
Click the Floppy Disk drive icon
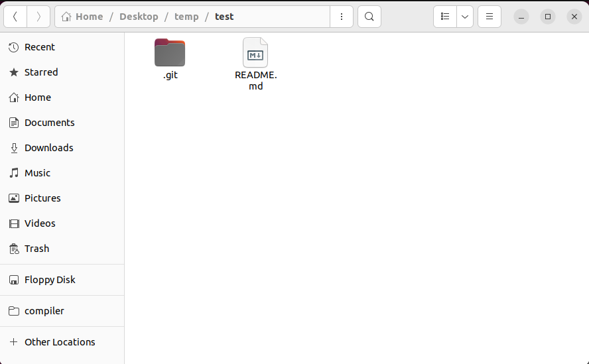pos(14,280)
